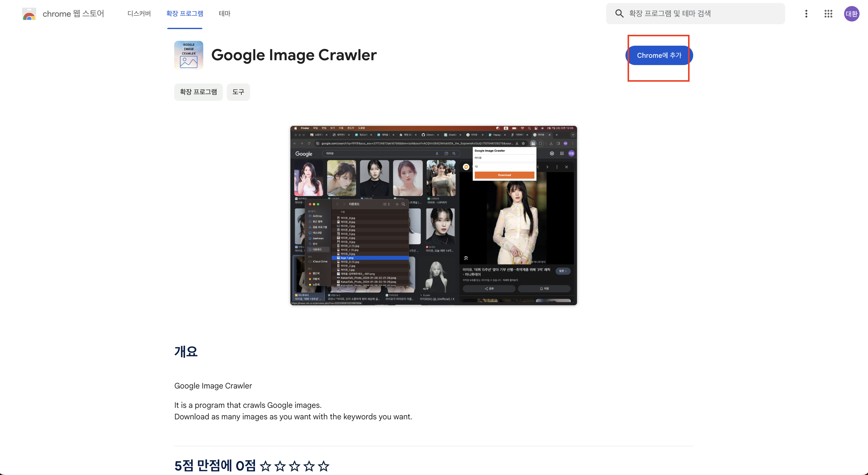
Task: Click the chrome 웹 스토어 title link
Action: (x=73, y=14)
